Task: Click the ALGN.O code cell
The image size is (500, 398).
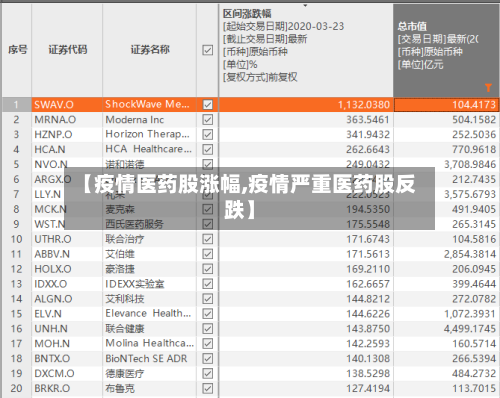Action: 67,299
